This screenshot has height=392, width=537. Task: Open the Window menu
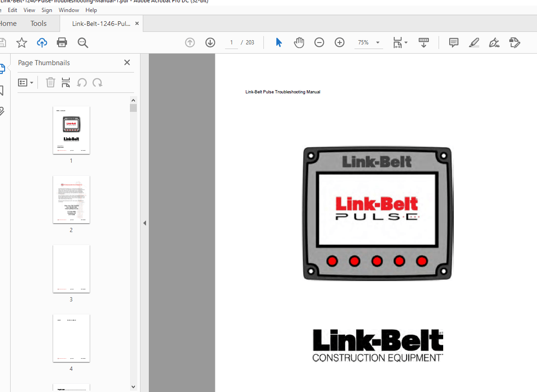point(69,10)
